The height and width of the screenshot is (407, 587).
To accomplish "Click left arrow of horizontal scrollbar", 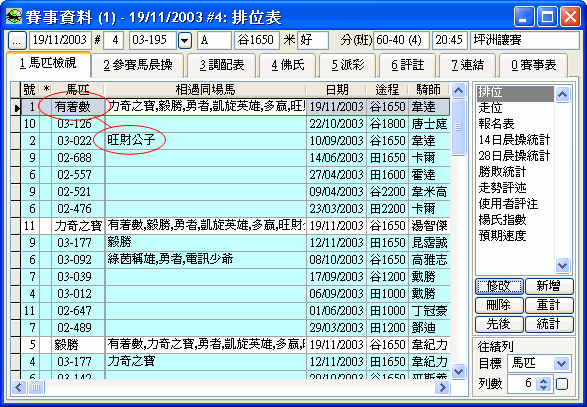I will tap(18, 387).
